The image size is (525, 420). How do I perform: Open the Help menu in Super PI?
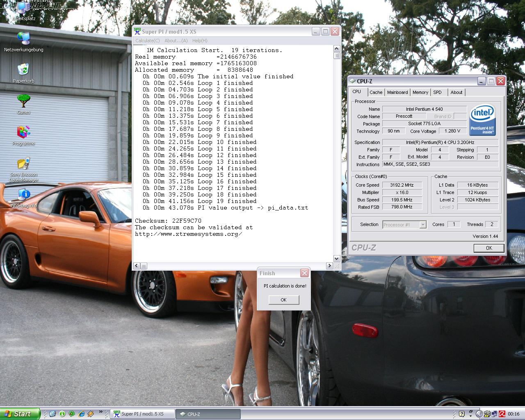[x=200, y=41]
